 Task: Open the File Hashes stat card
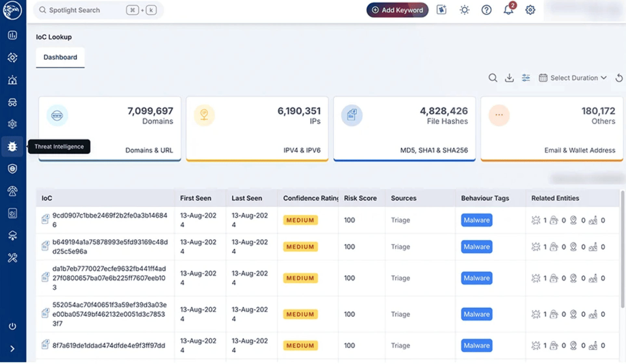tap(404, 129)
